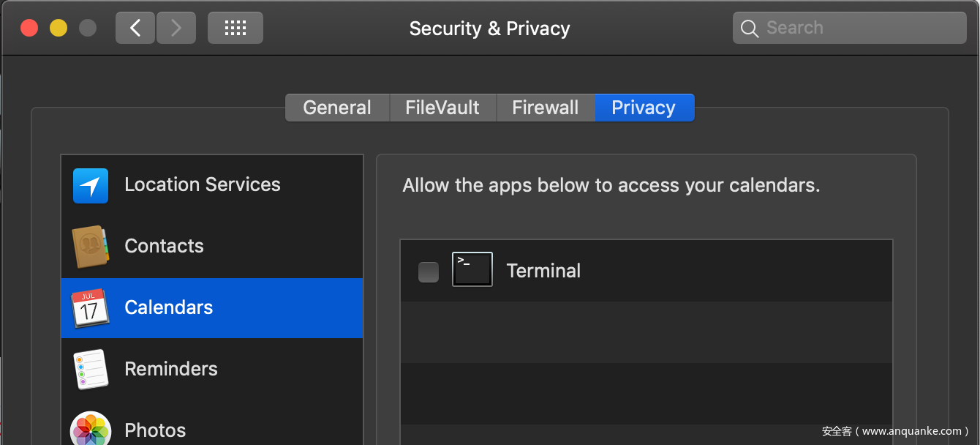Click the yellow minimize window button
The height and width of the screenshot is (445, 980).
click(59, 28)
